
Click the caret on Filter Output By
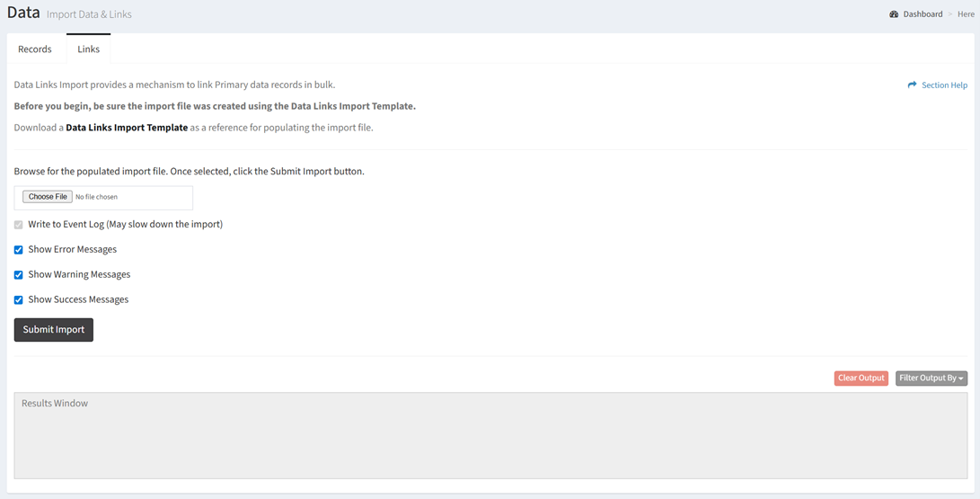point(960,379)
